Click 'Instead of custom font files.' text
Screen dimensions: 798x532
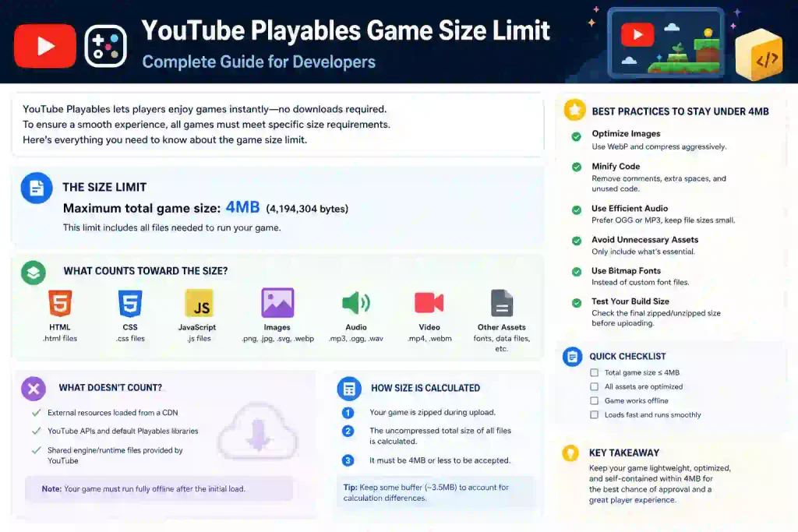(x=641, y=282)
